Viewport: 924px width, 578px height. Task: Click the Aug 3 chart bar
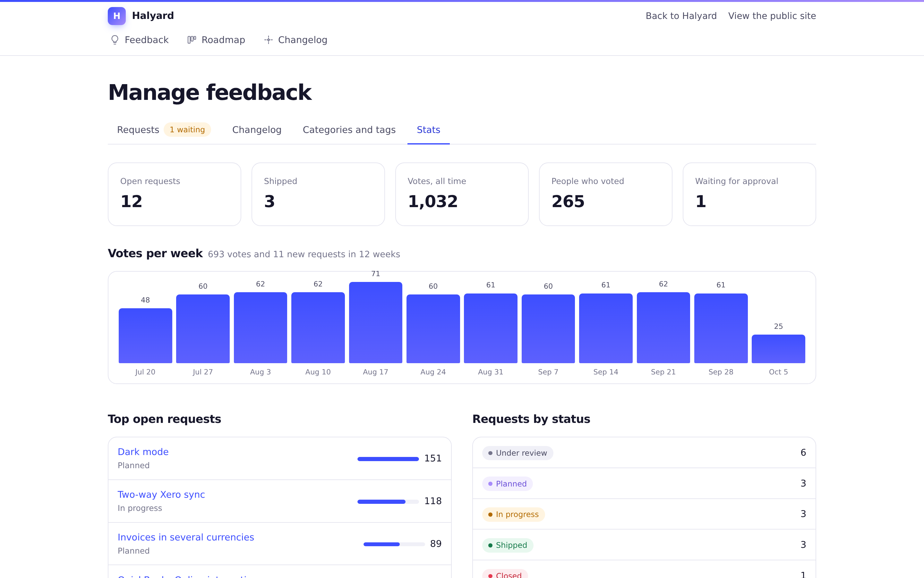[261, 328]
